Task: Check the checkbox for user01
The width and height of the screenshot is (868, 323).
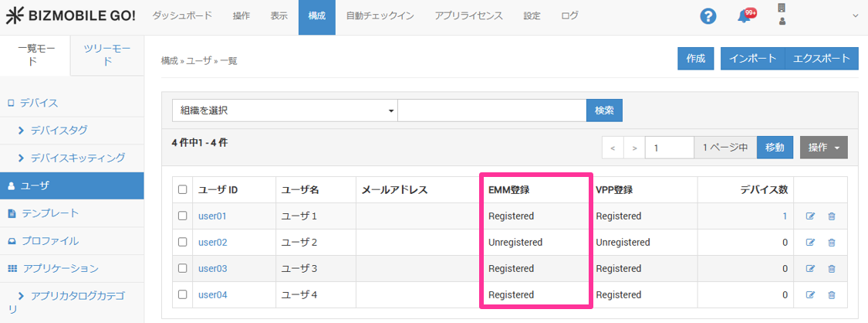Action: [183, 216]
